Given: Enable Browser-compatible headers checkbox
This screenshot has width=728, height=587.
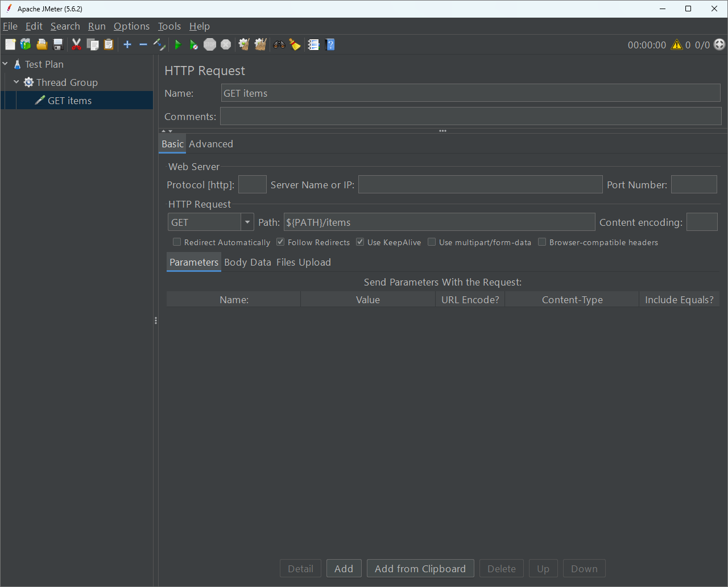Looking at the screenshot, I should (x=542, y=242).
